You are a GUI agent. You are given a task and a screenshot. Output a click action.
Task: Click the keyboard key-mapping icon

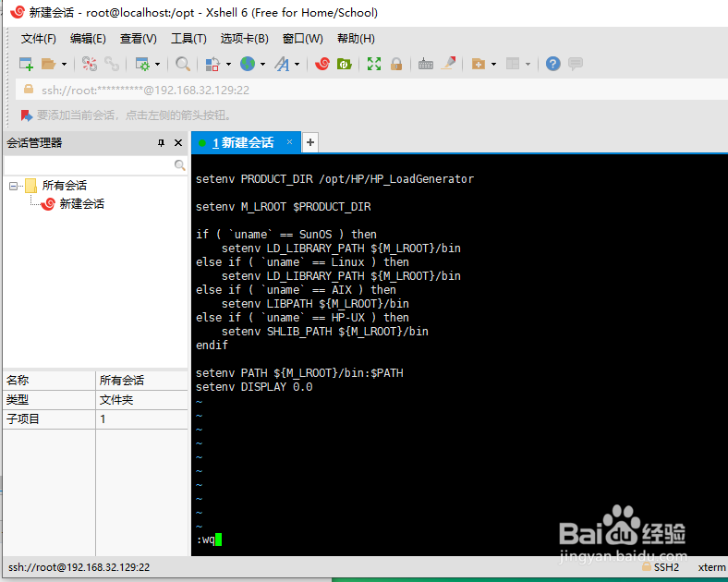pos(425,64)
